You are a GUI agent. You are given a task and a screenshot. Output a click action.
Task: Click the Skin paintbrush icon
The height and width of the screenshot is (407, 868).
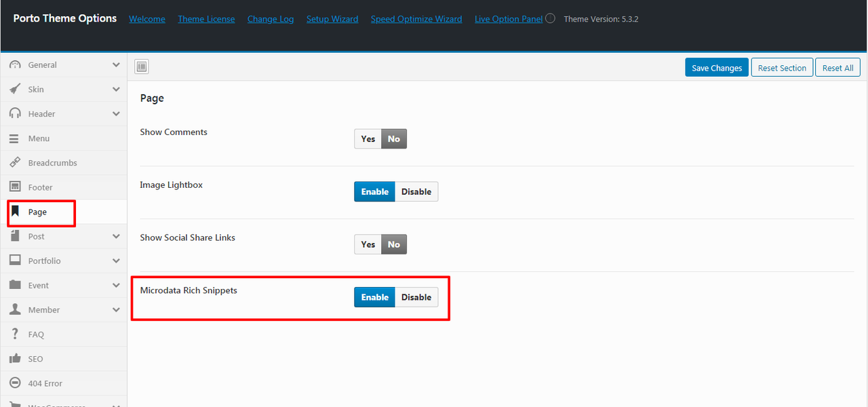point(15,90)
